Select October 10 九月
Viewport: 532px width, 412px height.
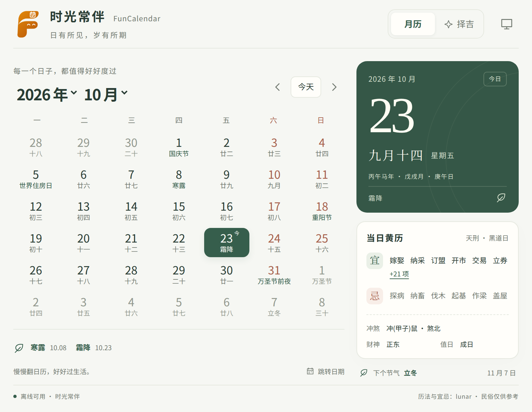[x=274, y=179]
